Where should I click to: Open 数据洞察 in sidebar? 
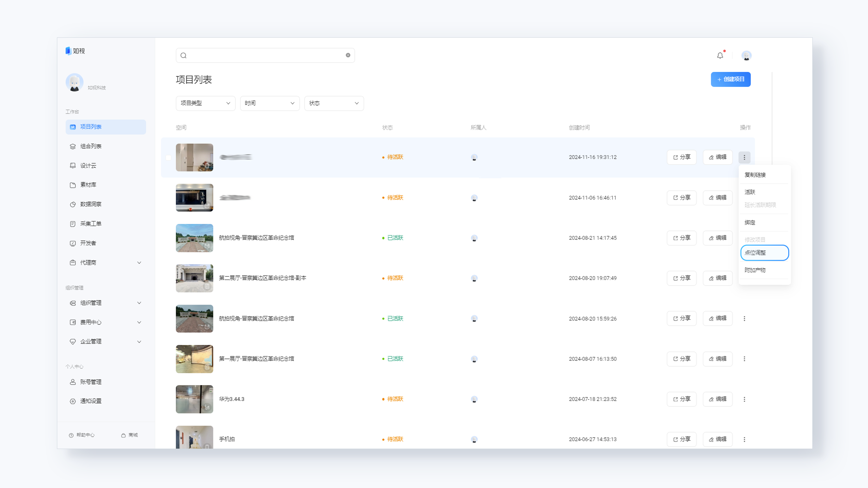tap(106, 204)
